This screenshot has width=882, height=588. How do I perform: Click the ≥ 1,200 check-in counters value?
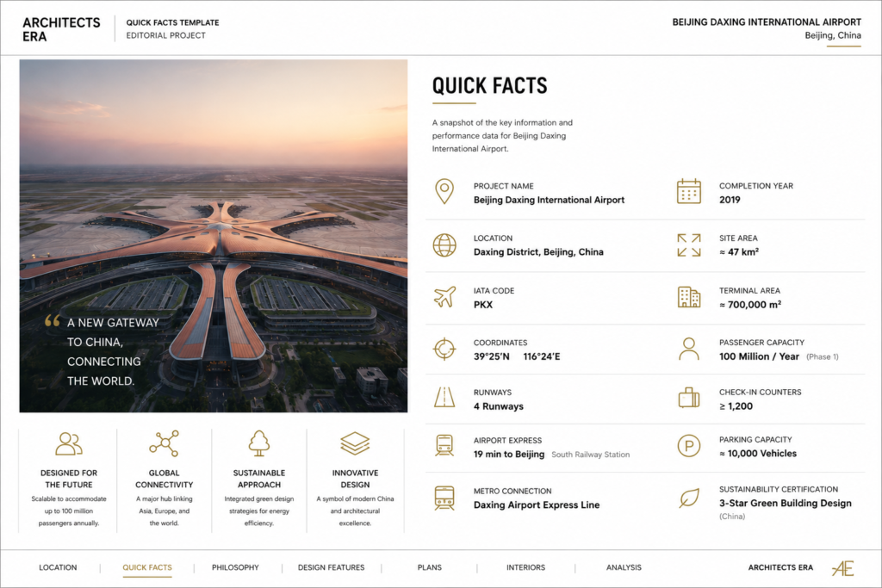tap(736, 406)
